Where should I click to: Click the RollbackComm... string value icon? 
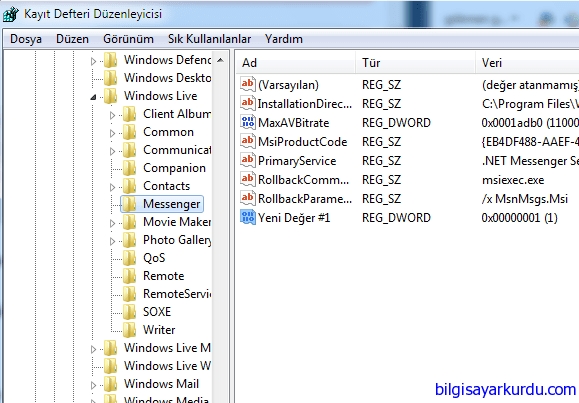pyautogui.click(x=247, y=179)
